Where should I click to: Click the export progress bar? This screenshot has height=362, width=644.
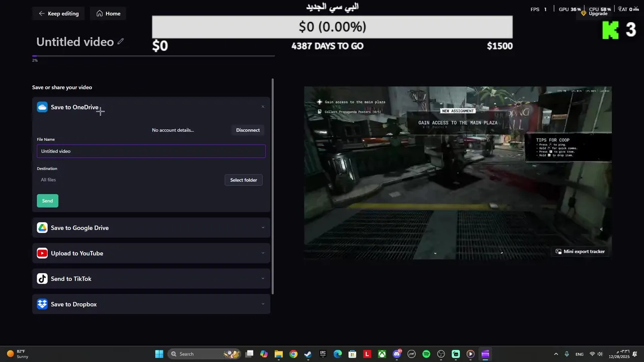pyautogui.click(x=153, y=56)
